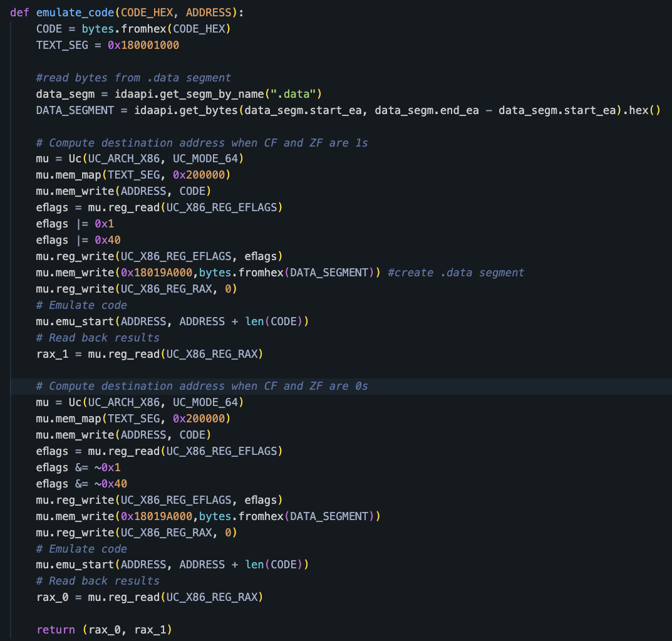Click the ".data" string literal

pos(293,94)
